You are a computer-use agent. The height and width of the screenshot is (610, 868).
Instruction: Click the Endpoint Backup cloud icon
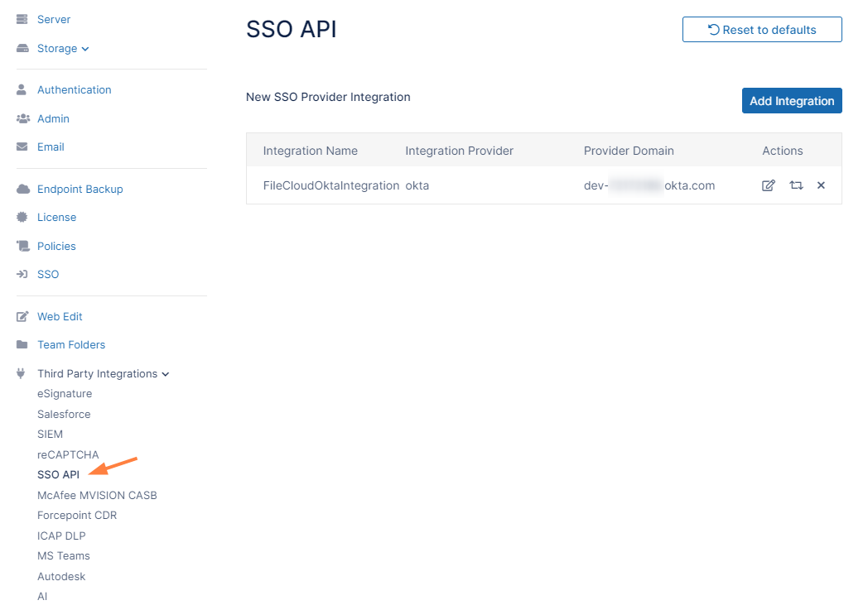[22, 189]
